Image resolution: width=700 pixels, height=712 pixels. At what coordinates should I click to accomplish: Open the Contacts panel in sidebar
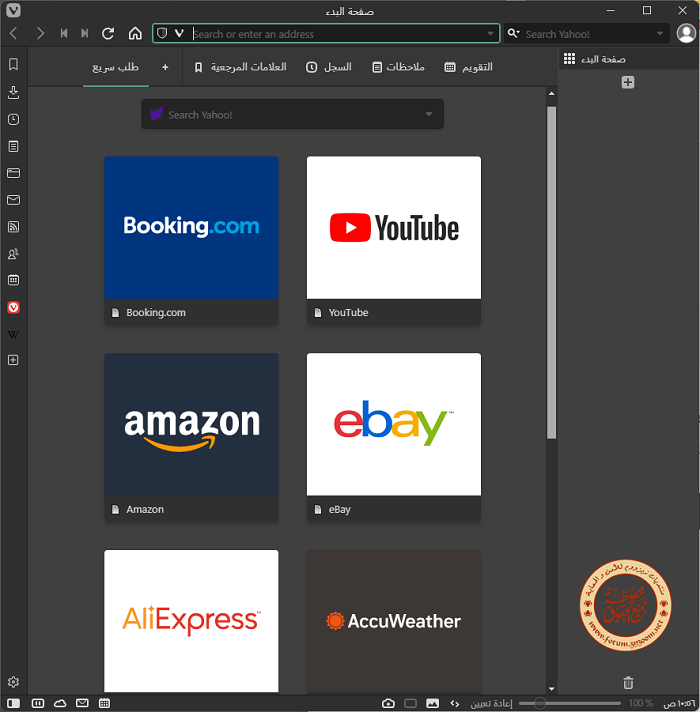14,253
